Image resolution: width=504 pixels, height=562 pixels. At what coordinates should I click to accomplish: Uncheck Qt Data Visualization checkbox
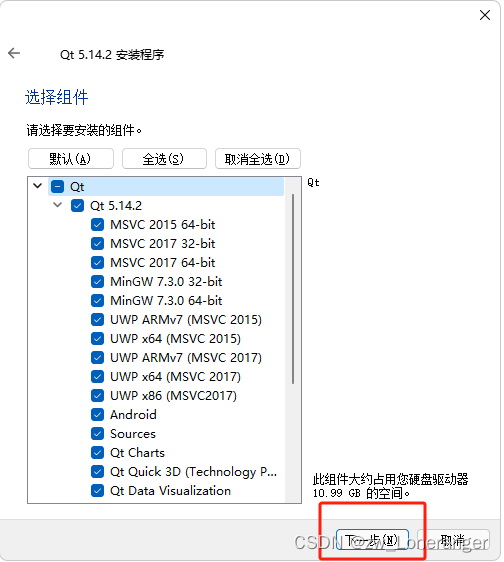tap(98, 491)
